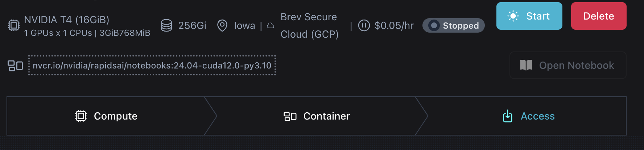Click the location pin icon beside Iowa
644x150 pixels.
tap(222, 26)
